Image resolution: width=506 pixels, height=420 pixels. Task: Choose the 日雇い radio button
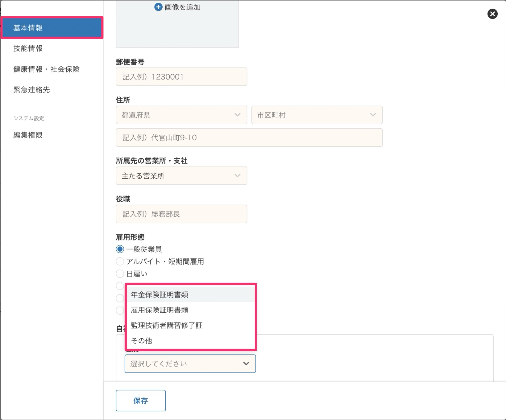coord(120,274)
